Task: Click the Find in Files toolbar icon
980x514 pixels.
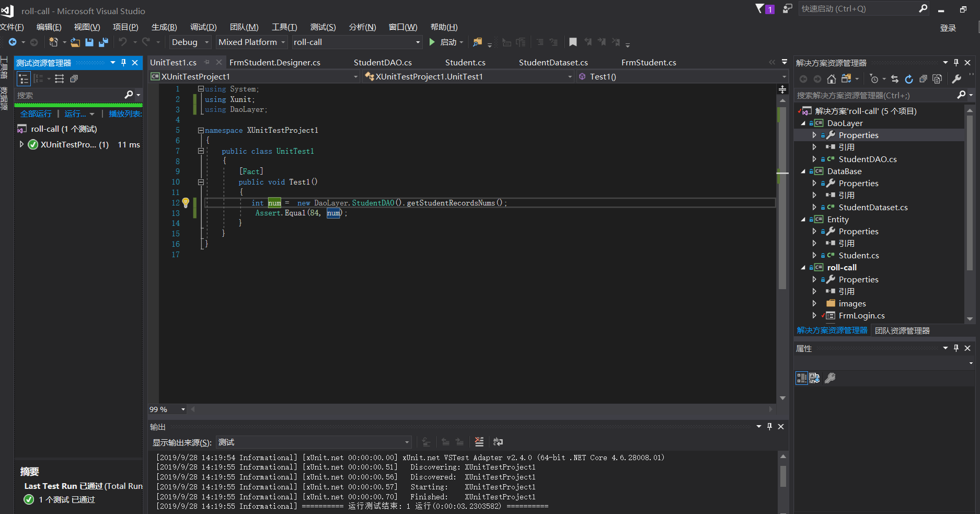Action: [x=477, y=42]
